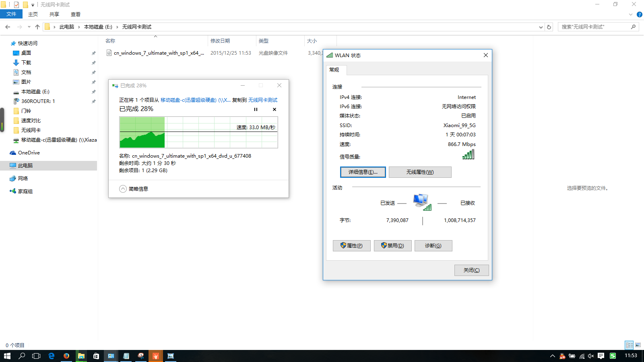
Task: Open destination link 无线网卡测试
Action: coord(263,100)
